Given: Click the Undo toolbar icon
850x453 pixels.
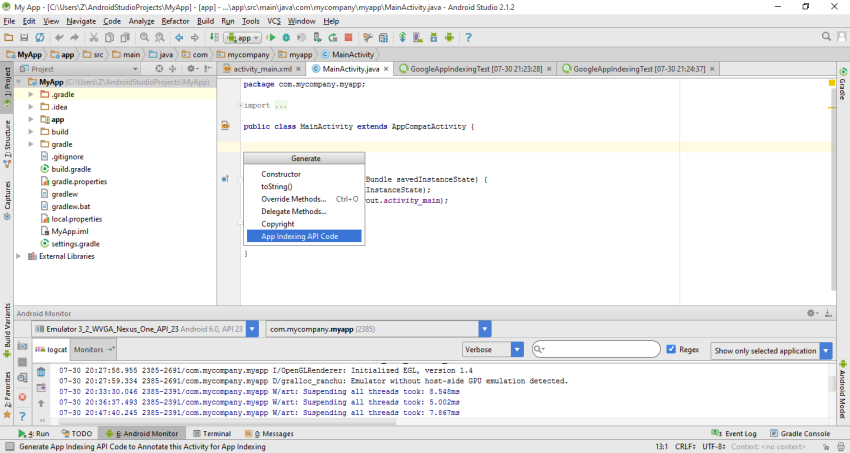Looking at the screenshot, I should pyautogui.click(x=59, y=37).
